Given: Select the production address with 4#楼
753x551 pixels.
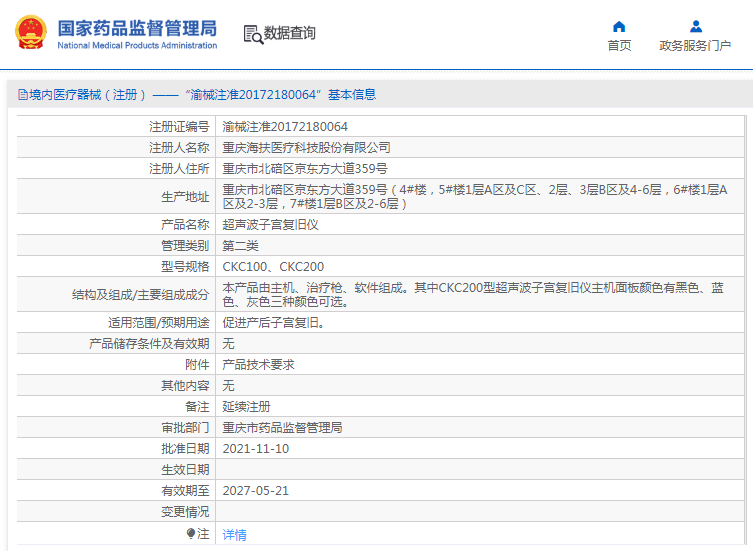Looking at the screenshot, I should 475,197.
